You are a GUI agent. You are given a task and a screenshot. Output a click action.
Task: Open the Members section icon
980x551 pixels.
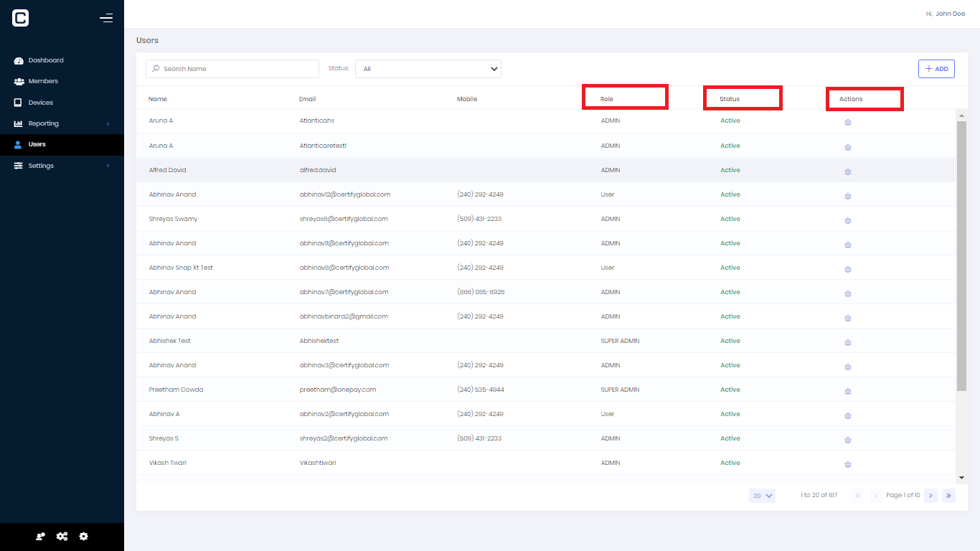18,81
